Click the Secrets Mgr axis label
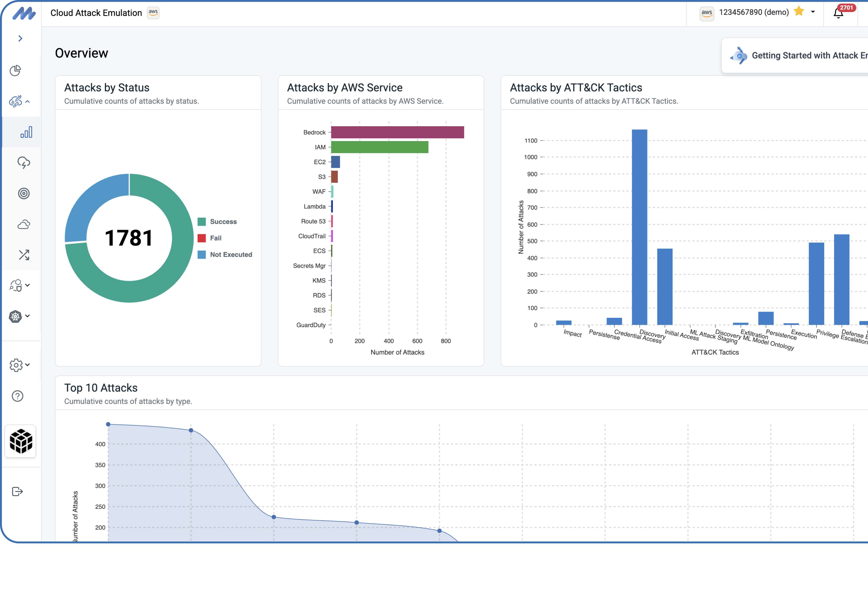868x589 pixels. (x=309, y=266)
